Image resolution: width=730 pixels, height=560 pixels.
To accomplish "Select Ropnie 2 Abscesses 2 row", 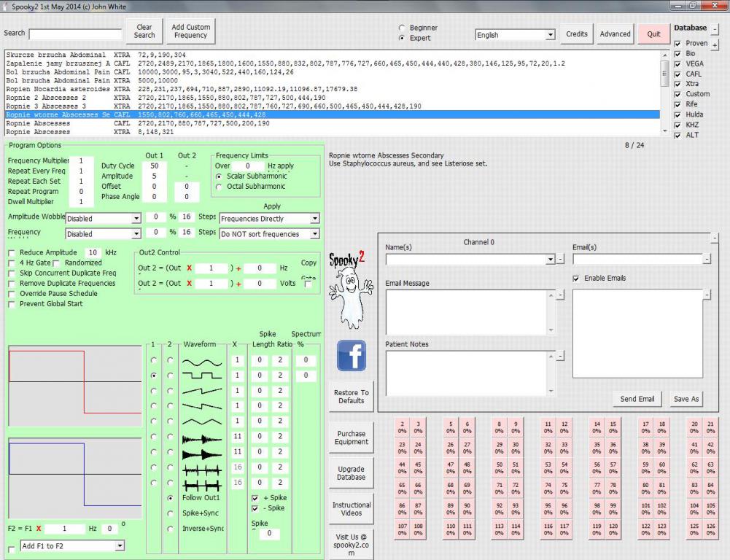I will (333, 98).
